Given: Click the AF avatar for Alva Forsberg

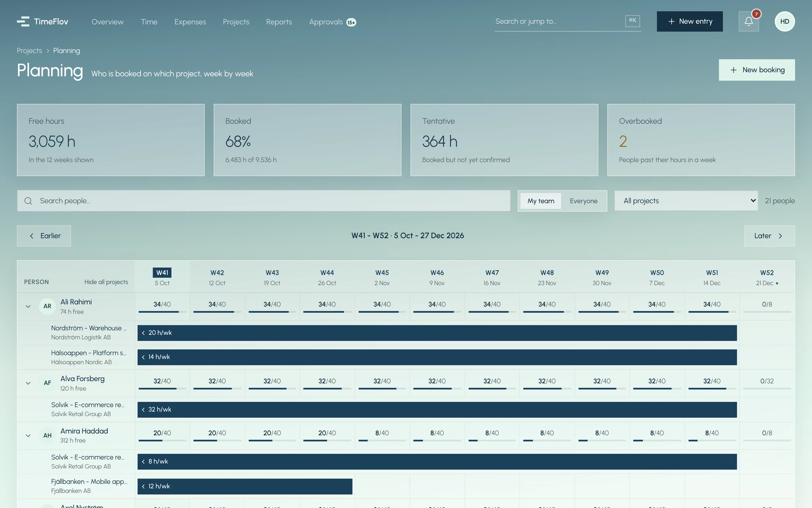Looking at the screenshot, I should (x=47, y=383).
